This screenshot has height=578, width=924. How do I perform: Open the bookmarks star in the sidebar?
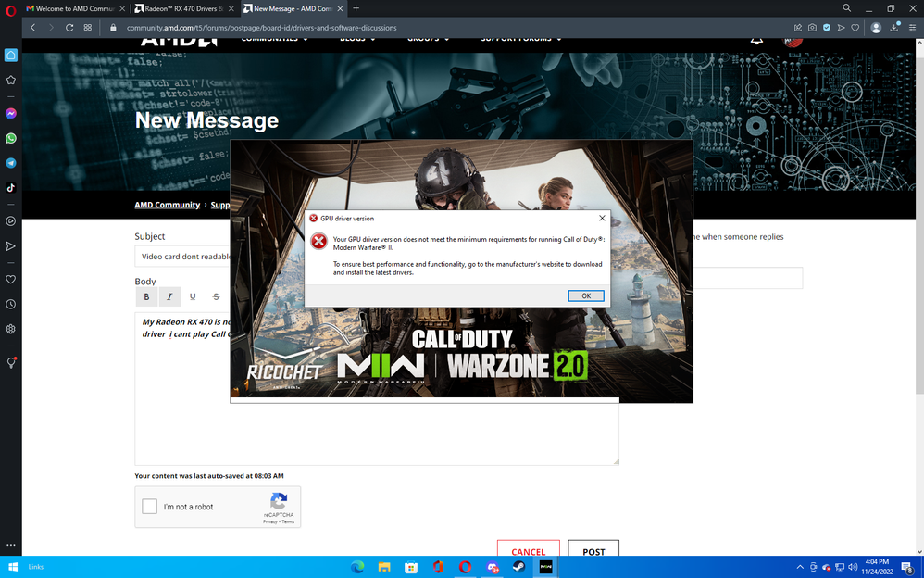point(10,80)
